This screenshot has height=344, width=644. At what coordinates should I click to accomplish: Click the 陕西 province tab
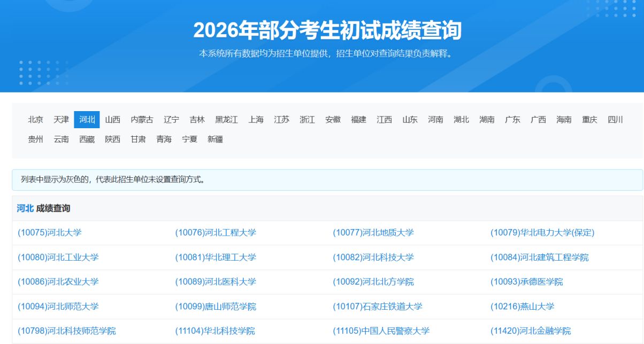coord(113,139)
